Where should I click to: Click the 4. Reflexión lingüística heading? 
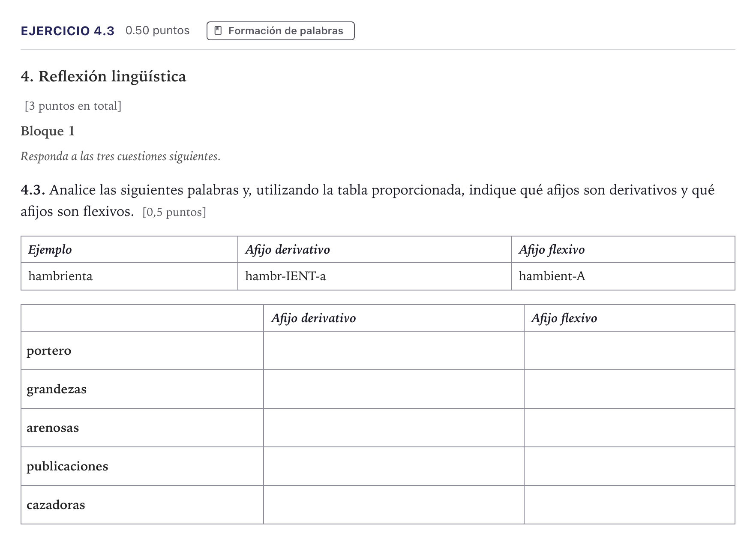pos(103,76)
